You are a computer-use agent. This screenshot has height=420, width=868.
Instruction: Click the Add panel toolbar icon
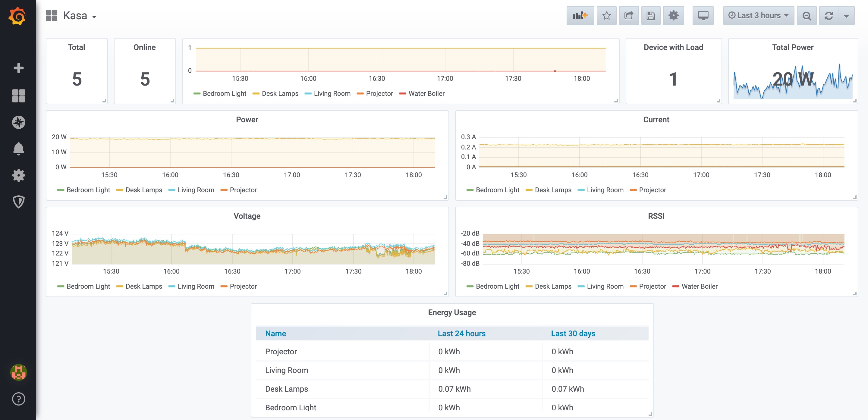pos(580,15)
